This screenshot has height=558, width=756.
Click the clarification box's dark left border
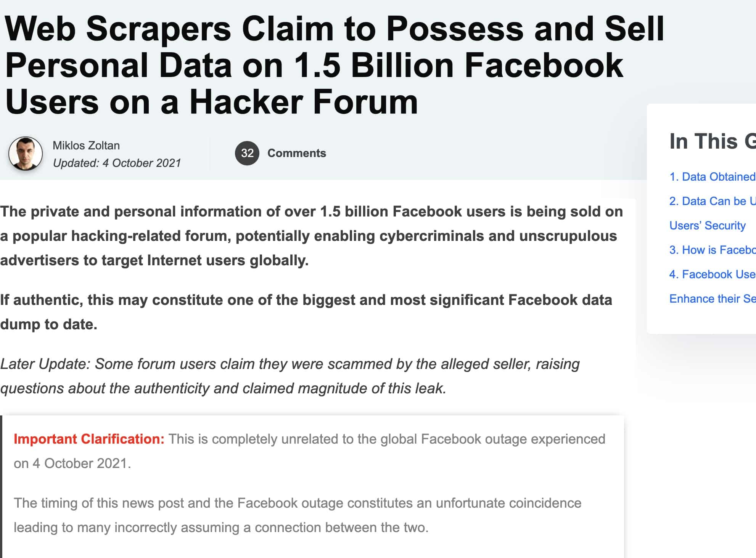click(x=1, y=487)
